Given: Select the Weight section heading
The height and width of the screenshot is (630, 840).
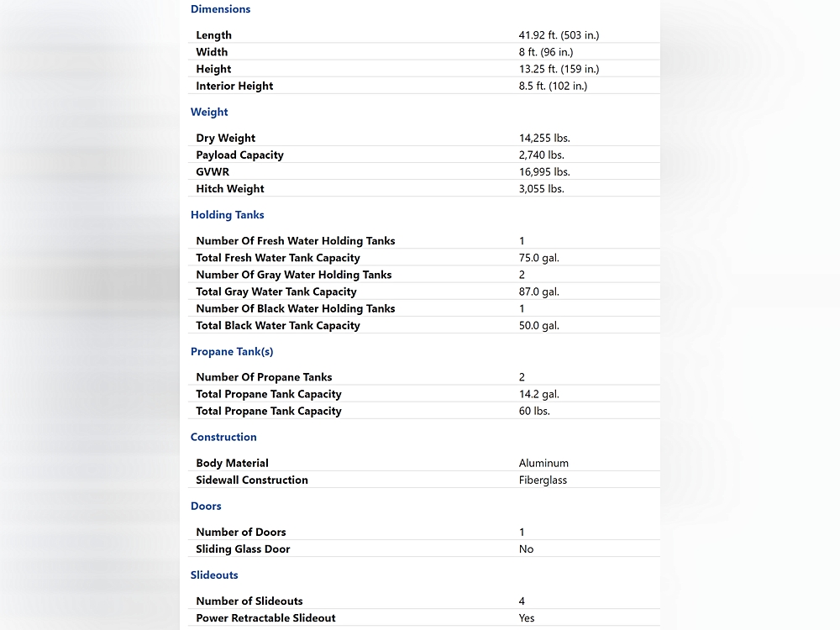Looking at the screenshot, I should (x=209, y=112).
